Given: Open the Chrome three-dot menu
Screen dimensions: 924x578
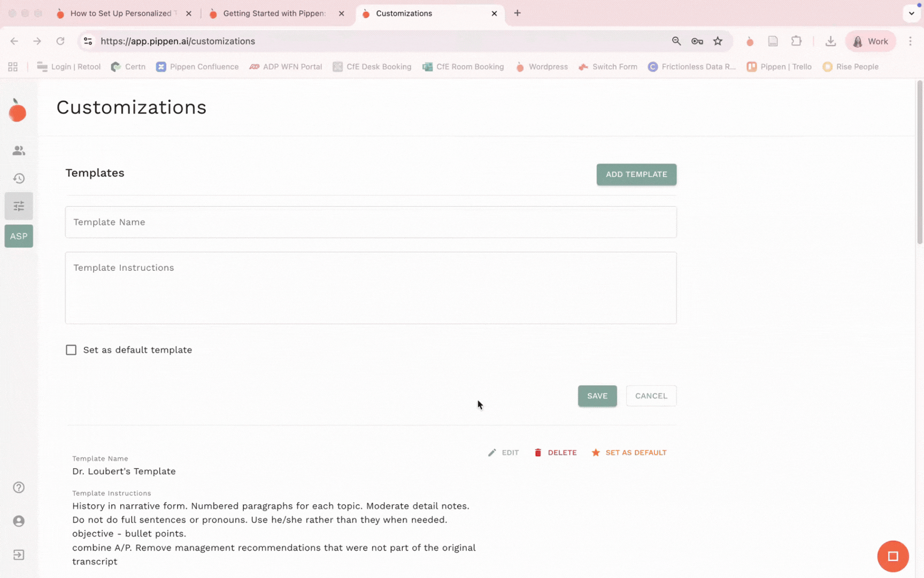Looking at the screenshot, I should coord(910,41).
